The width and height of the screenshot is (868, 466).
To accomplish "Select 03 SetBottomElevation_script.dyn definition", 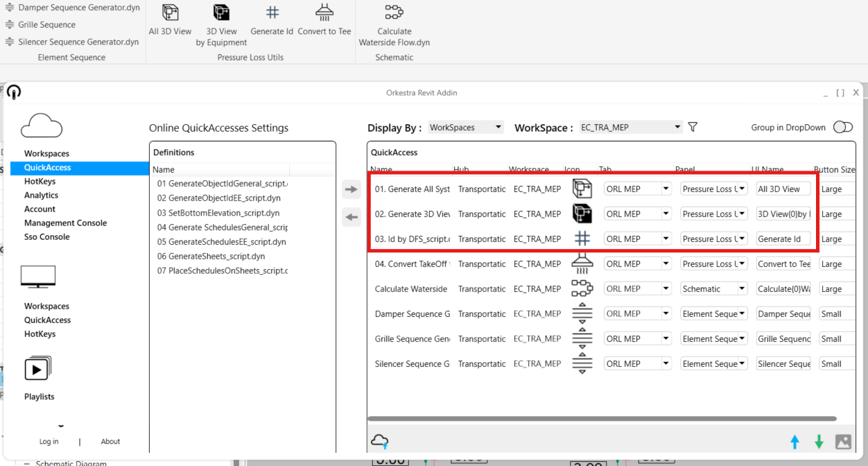I will click(218, 213).
